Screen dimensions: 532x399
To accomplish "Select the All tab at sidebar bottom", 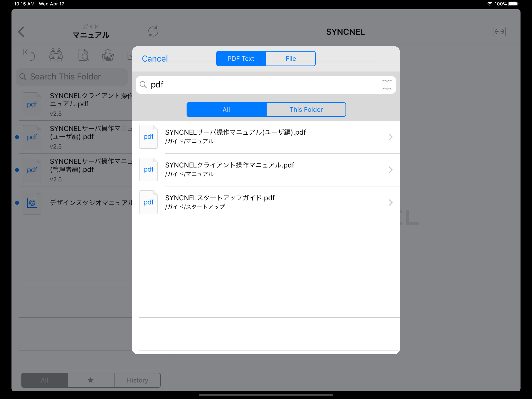I will (44, 380).
